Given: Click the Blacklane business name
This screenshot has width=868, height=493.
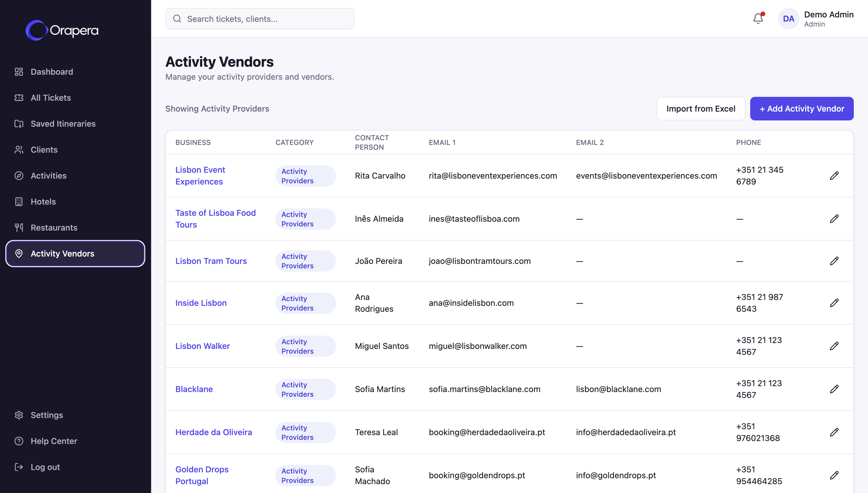Looking at the screenshot, I should coord(194,389).
